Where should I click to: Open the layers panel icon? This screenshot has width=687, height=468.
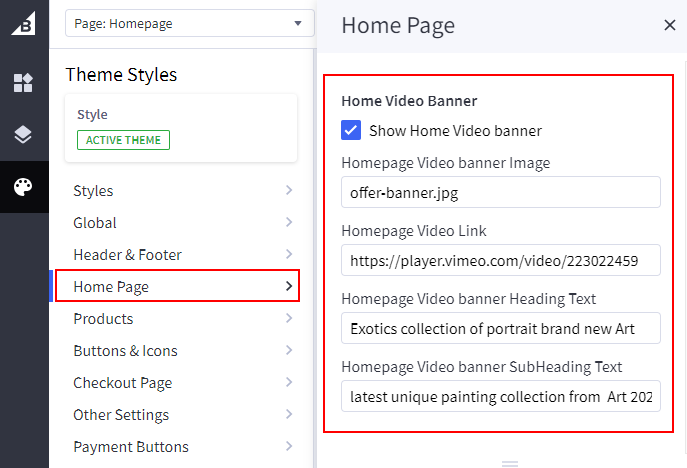[23, 135]
